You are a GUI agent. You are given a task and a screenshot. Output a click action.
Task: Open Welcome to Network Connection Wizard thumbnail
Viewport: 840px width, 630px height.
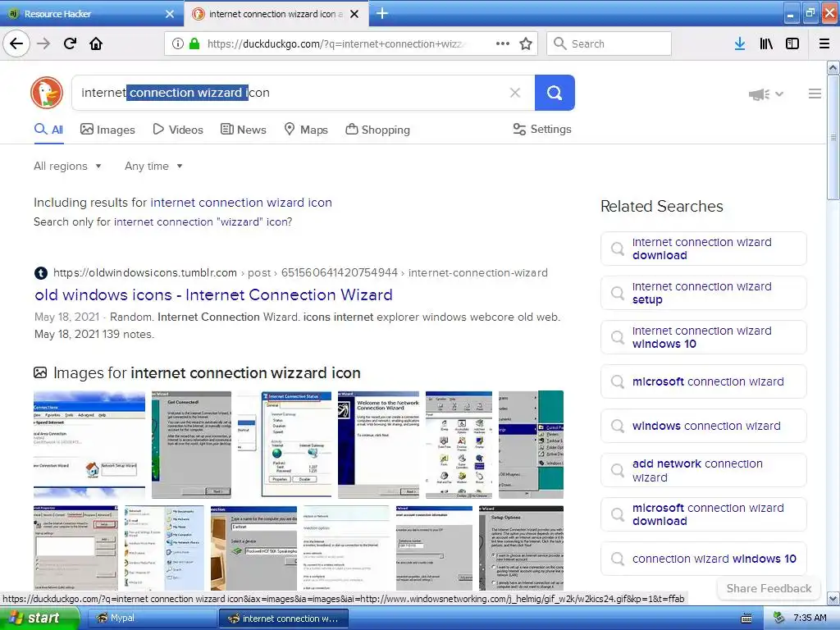click(x=379, y=445)
